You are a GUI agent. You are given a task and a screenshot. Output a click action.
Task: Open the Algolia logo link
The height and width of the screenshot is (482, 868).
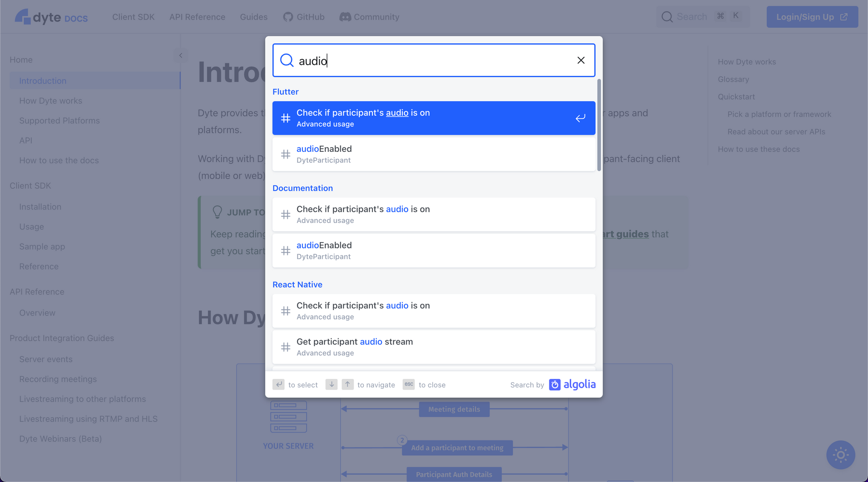572,384
